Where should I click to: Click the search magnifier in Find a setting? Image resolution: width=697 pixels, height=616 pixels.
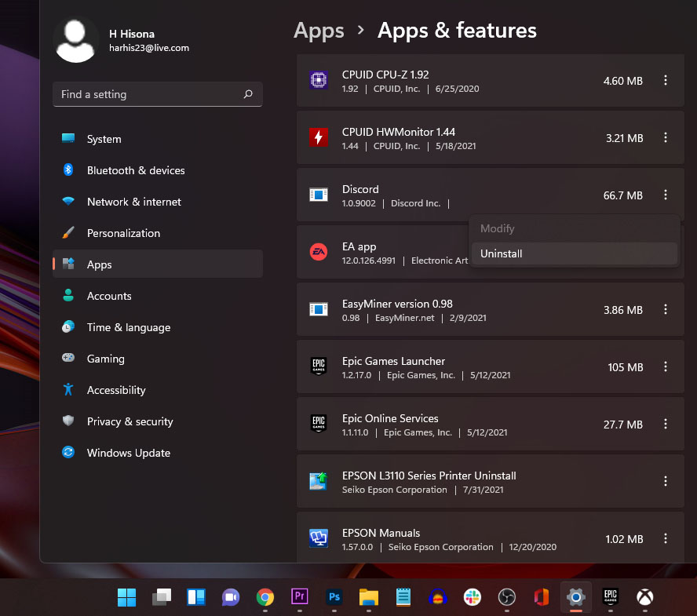tap(248, 94)
